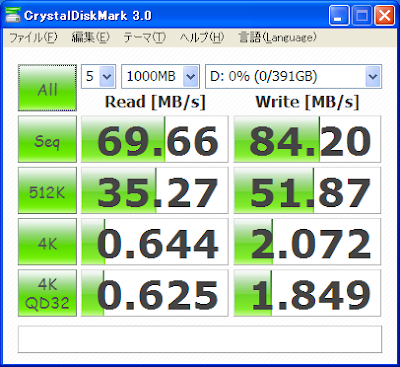Image resolution: width=400 pixels, height=367 pixels.
Task: Run all benchmarks with the All button
Action: click(47, 88)
